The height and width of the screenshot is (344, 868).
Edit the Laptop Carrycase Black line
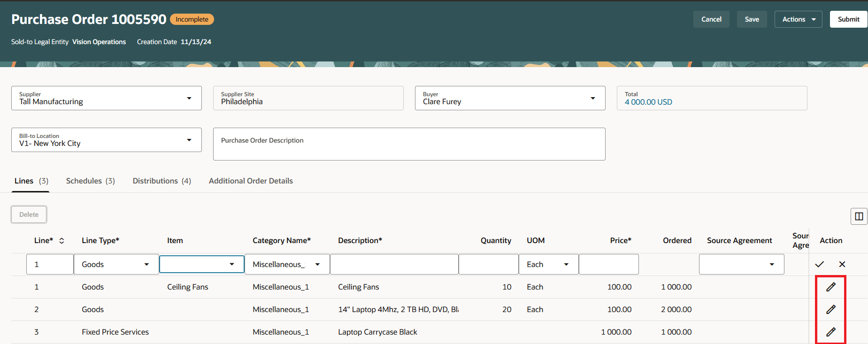pyautogui.click(x=830, y=332)
